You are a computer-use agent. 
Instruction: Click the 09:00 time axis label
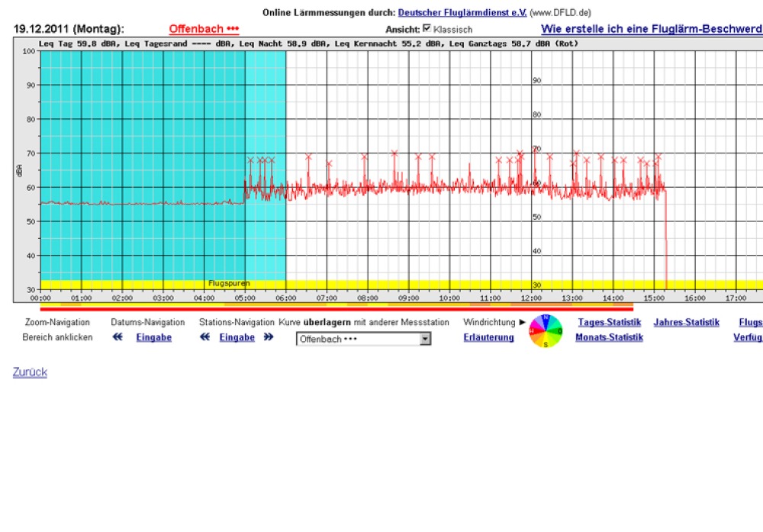[409, 298]
